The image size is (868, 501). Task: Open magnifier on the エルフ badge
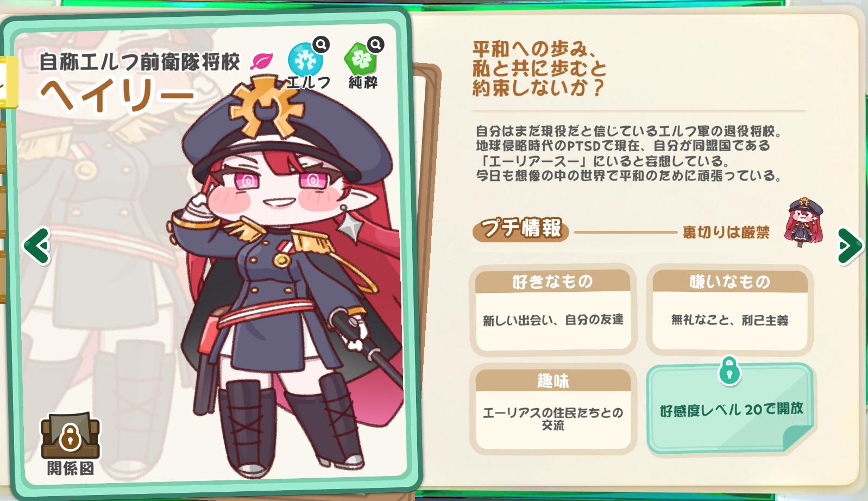(x=321, y=44)
